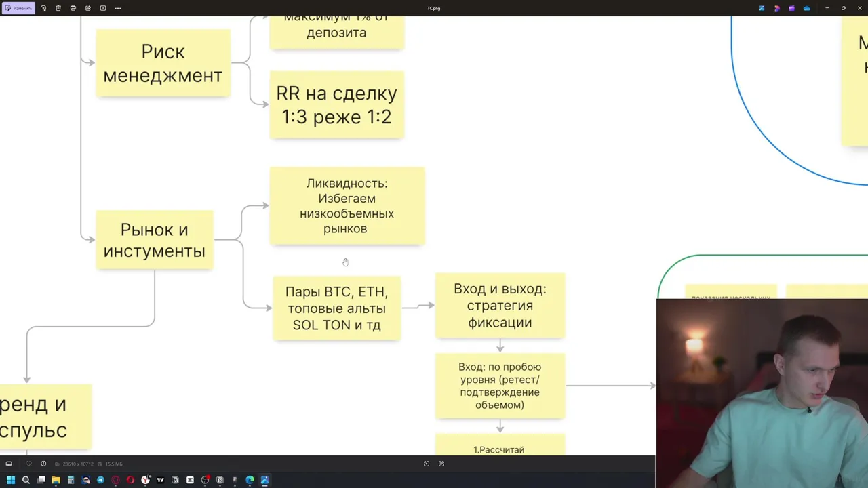Mark image as favorite with heart icon
This screenshot has height=488, width=868.
(28, 464)
